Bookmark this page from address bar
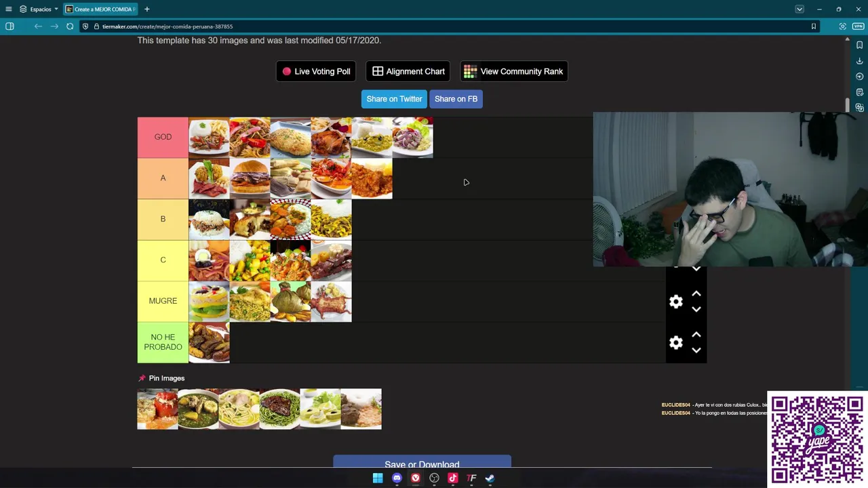This screenshot has width=868, height=488. (813, 26)
